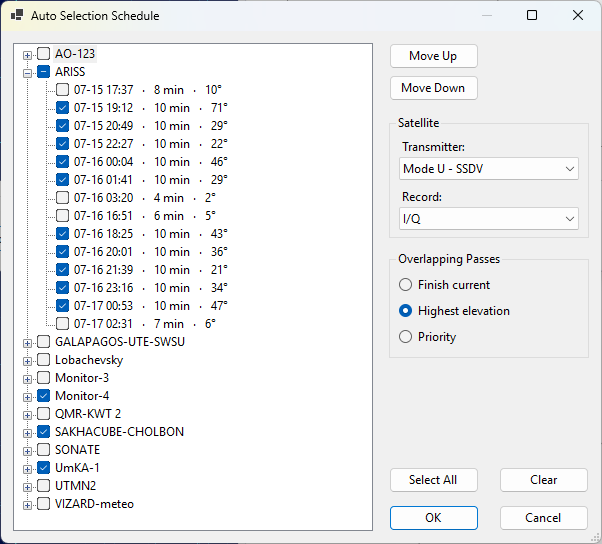Check the Lobachevsky checkbox
This screenshot has height=544, width=602.
[x=44, y=360]
